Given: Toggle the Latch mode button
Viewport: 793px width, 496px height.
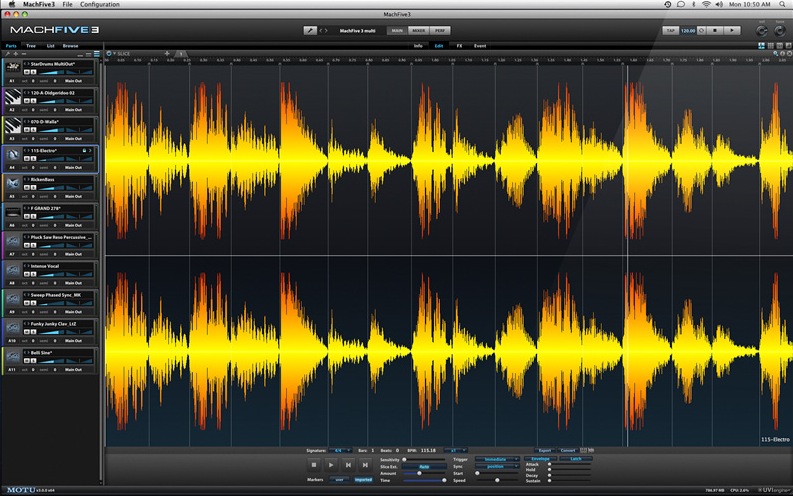Looking at the screenshot, I should [576, 459].
